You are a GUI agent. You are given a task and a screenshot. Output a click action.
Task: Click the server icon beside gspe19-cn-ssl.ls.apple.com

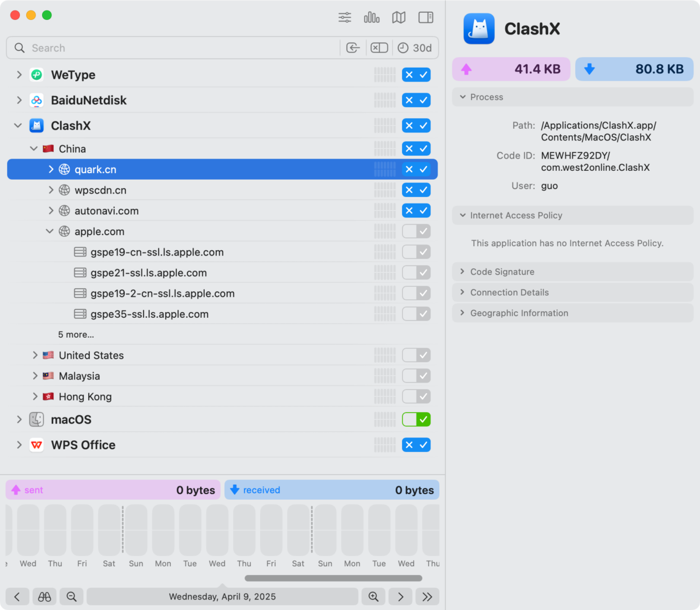pos(80,253)
